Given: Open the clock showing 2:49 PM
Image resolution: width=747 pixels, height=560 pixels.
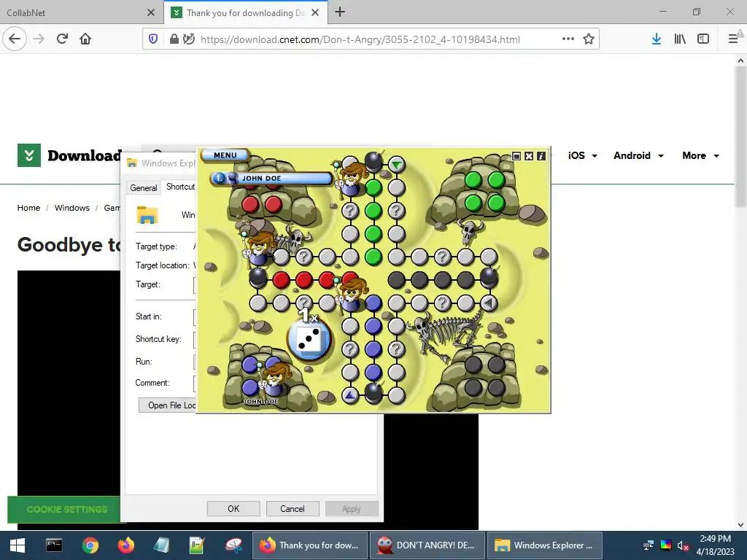Looking at the screenshot, I should click(715, 545).
